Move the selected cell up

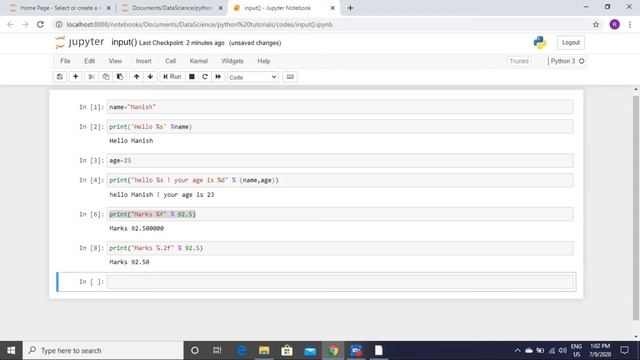point(136,77)
